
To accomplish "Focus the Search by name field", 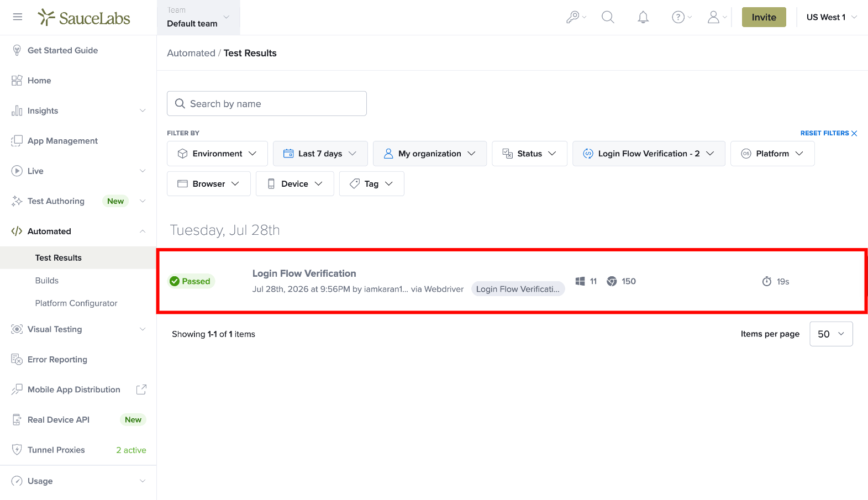I will pyautogui.click(x=267, y=104).
